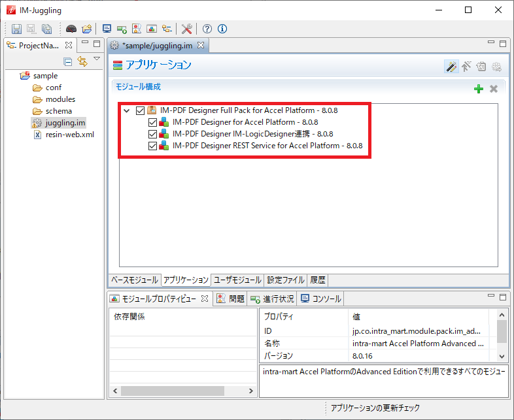Click the open folder toolbar icon

[87, 29]
